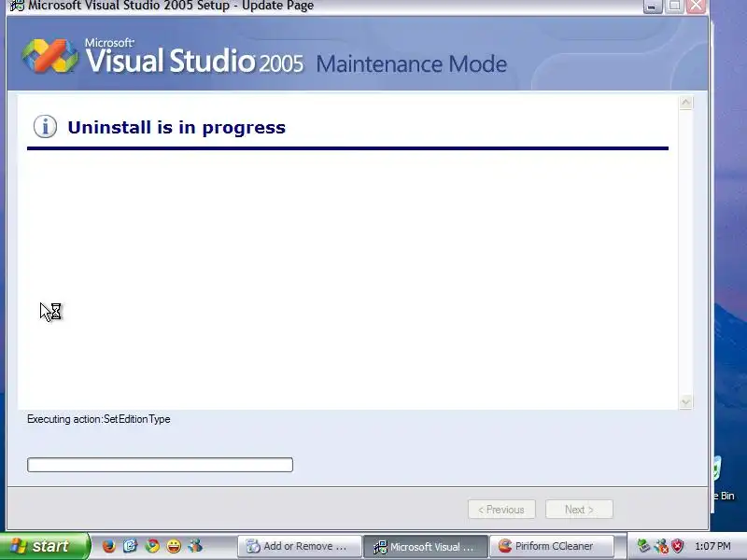Click the 'Maintenance Mode' banner text
Screen dimensions: 747x560
[412, 64]
